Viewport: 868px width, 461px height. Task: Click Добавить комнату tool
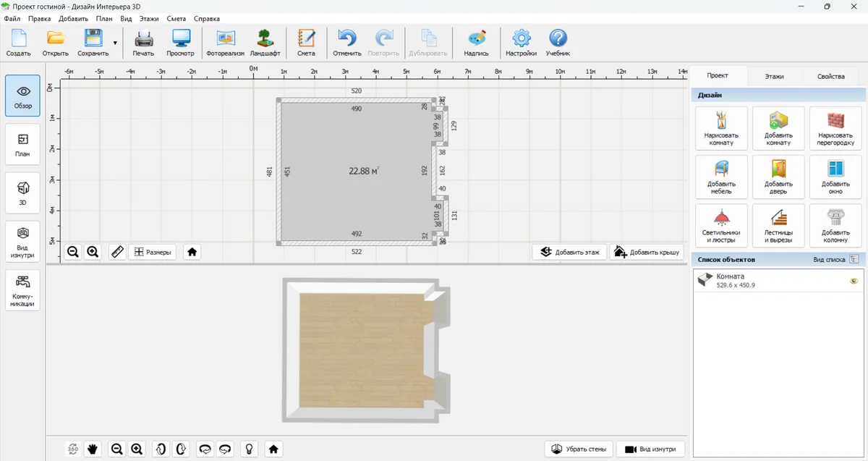[x=778, y=128]
